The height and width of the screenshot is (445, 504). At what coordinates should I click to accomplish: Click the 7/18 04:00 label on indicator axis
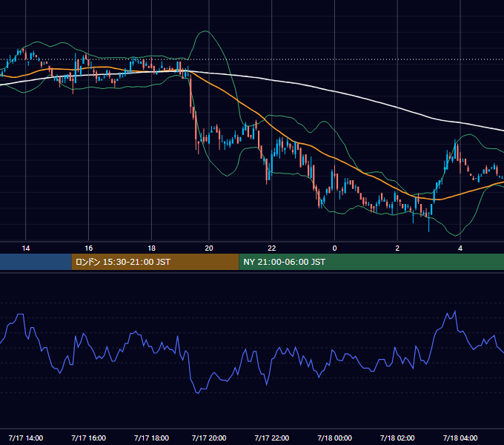(x=460, y=438)
